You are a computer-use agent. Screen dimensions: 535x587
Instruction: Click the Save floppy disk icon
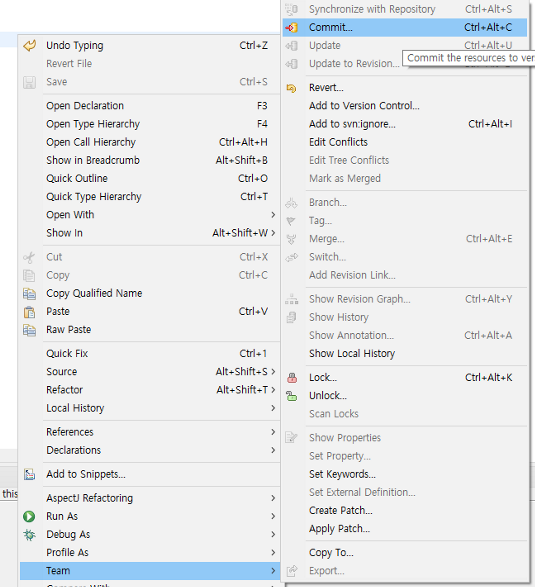pos(30,82)
